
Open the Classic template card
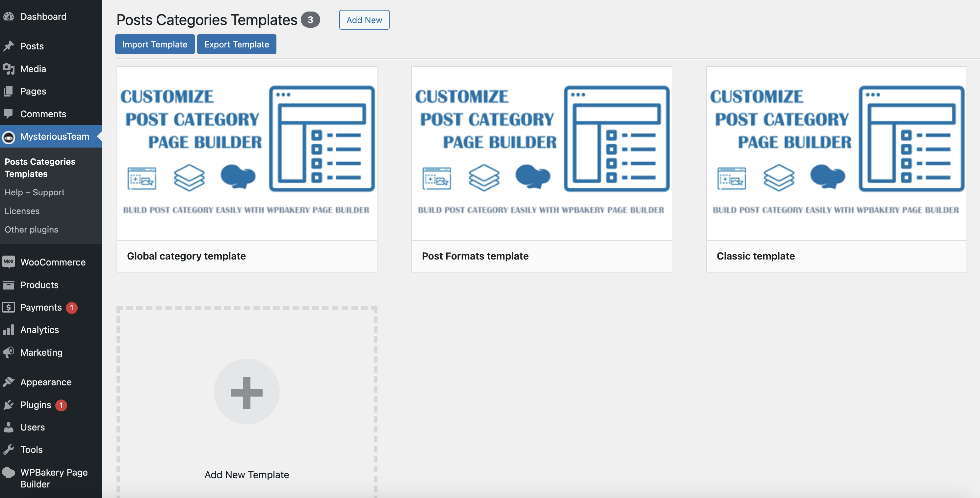[x=836, y=169]
